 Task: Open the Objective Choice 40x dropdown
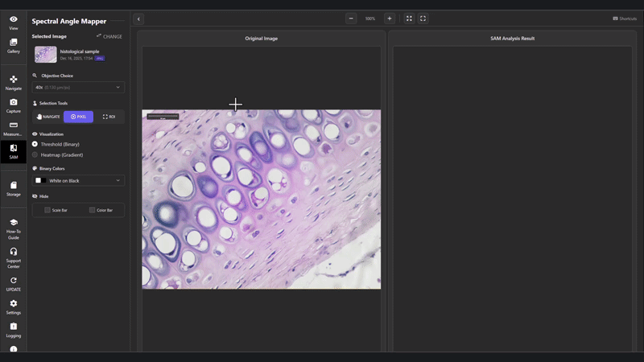tap(78, 88)
